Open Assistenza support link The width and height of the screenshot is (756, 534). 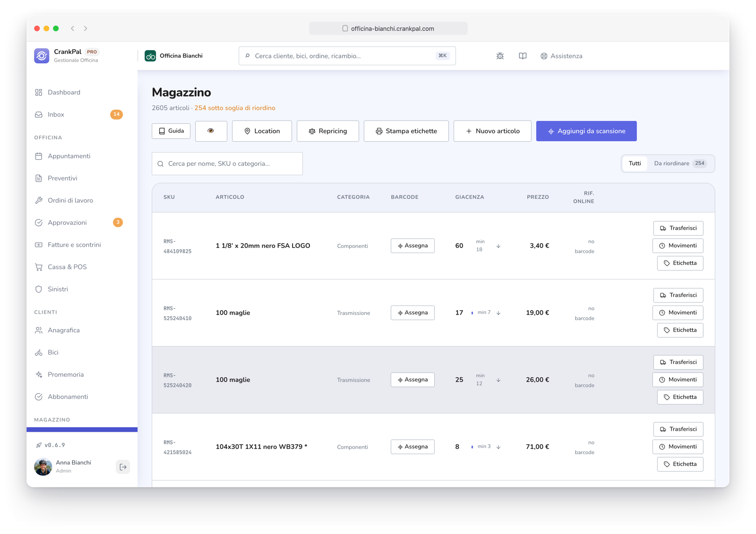(x=561, y=56)
